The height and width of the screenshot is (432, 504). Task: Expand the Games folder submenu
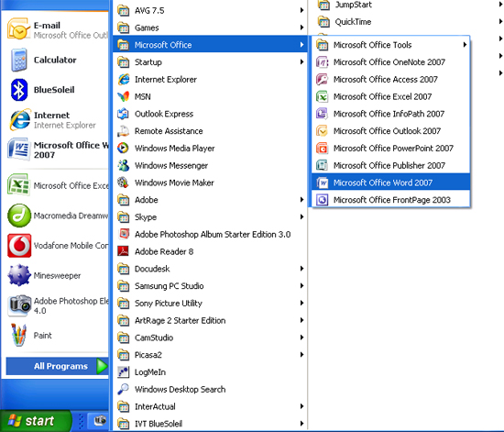[x=210, y=28]
